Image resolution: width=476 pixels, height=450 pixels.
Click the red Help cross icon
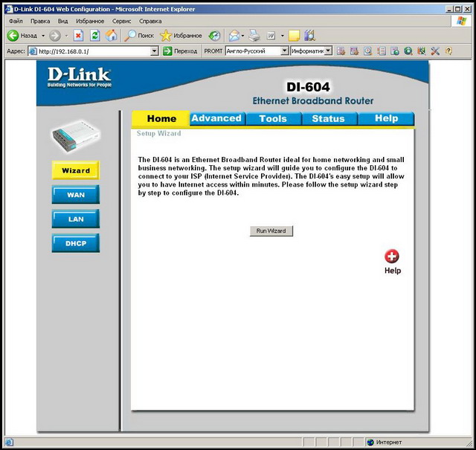[x=392, y=256]
